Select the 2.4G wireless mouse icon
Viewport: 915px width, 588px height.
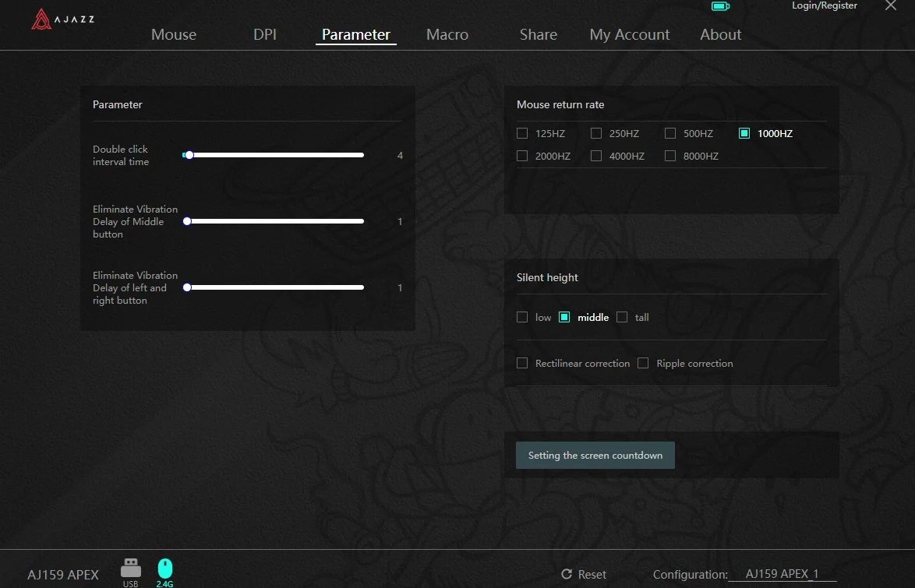[x=165, y=572]
